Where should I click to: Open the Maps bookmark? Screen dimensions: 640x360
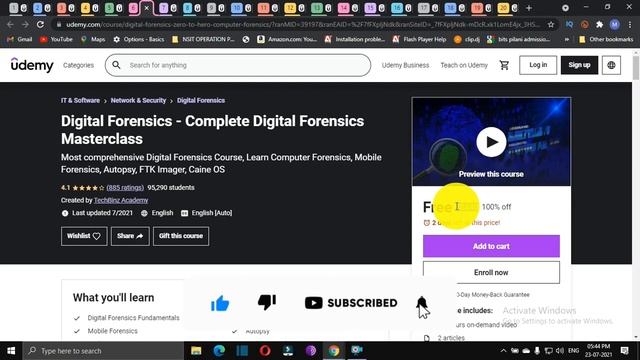[x=93, y=39]
